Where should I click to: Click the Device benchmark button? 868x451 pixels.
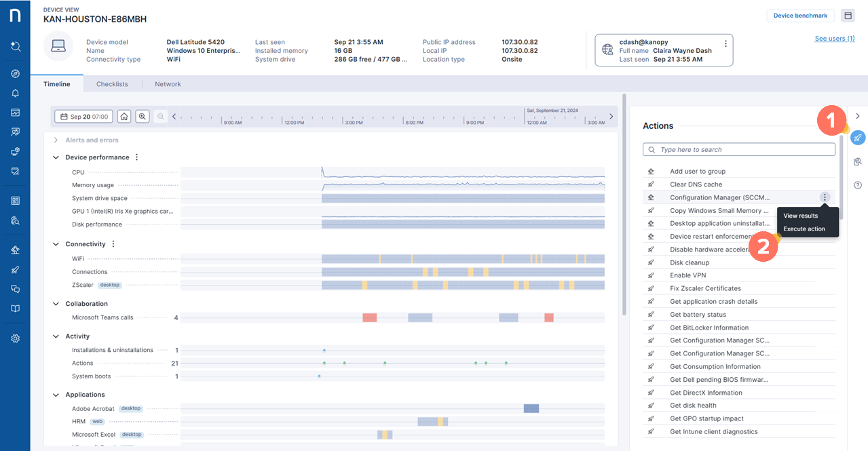click(800, 16)
